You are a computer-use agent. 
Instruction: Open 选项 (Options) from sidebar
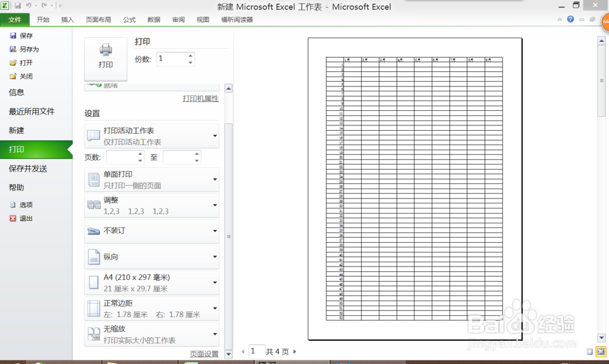pyautogui.click(x=21, y=205)
